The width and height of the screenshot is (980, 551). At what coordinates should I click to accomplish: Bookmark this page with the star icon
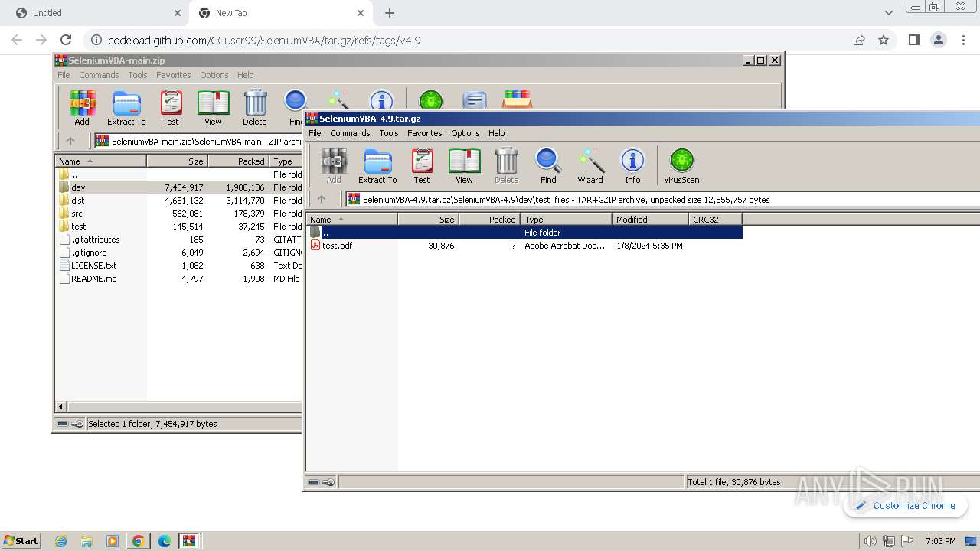pos(884,40)
